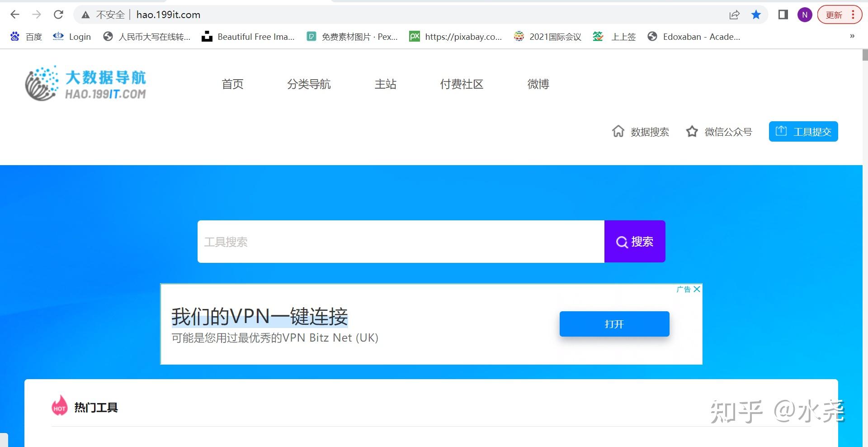Click the star icon beside 微信公众号
Viewport: 868px width, 447px height.
pyautogui.click(x=692, y=131)
